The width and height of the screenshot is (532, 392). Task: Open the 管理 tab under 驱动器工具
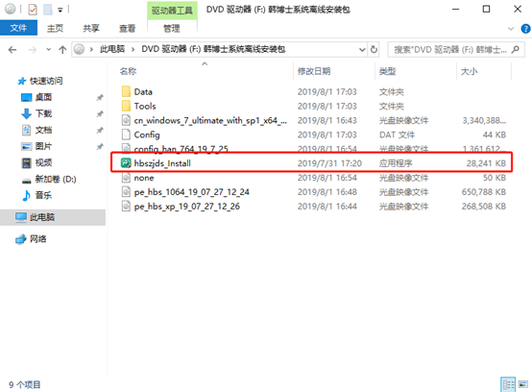click(x=172, y=28)
